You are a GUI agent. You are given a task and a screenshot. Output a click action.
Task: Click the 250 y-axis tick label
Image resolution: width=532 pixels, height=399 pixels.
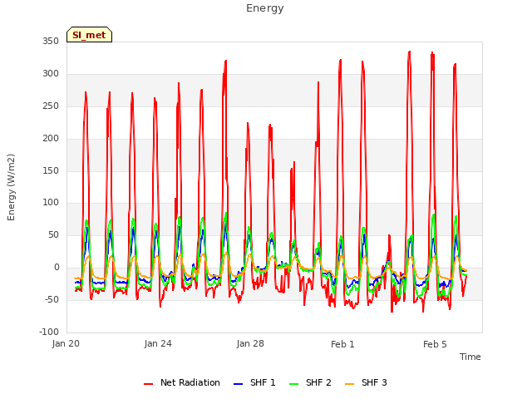[x=51, y=106]
